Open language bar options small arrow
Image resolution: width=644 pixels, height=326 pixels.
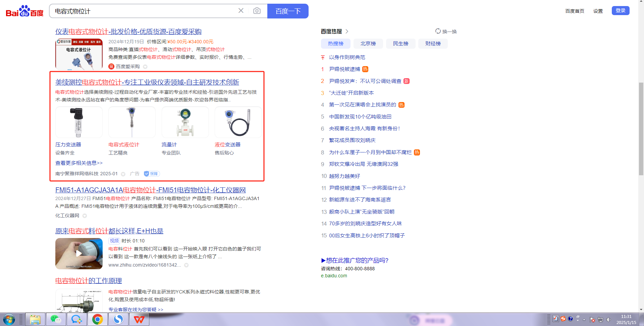click(578, 320)
